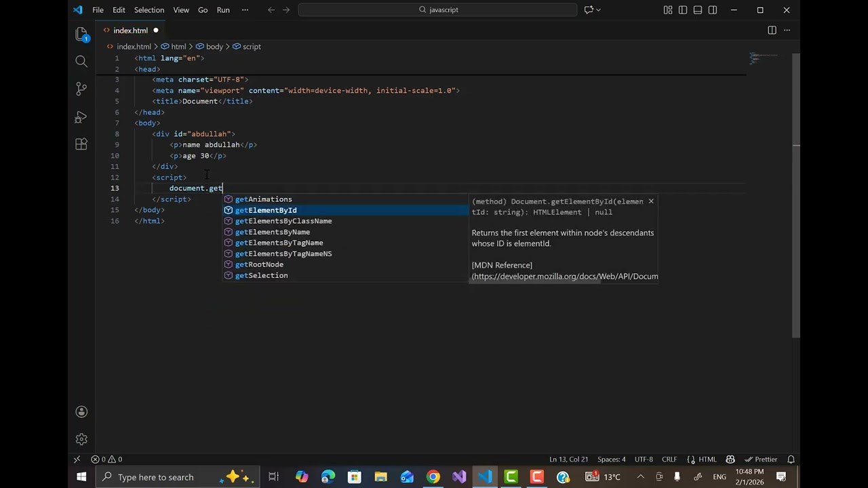The image size is (868, 488).
Task: Choose getElementsByName suggestion
Action: click(x=346, y=232)
